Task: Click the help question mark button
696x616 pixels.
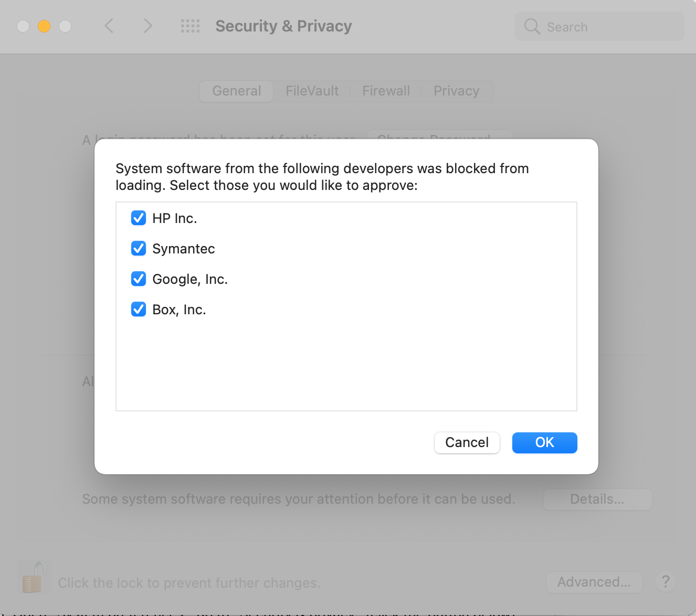Action: pyautogui.click(x=665, y=581)
